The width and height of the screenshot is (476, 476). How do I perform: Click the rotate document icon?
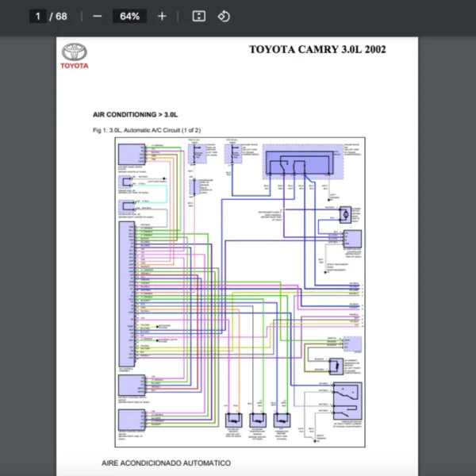(224, 16)
